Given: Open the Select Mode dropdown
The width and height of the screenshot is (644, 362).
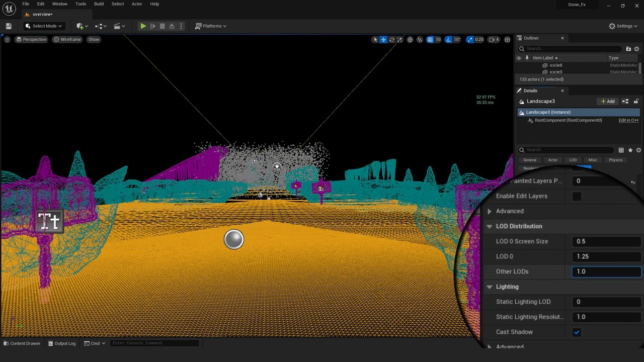Looking at the screenshot, I should 43,26.
